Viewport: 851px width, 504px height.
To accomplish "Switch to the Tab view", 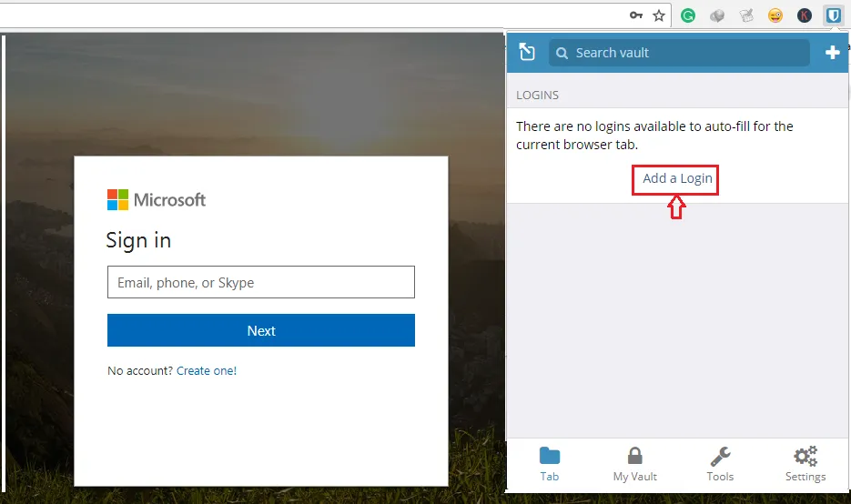I will [549, 464].
